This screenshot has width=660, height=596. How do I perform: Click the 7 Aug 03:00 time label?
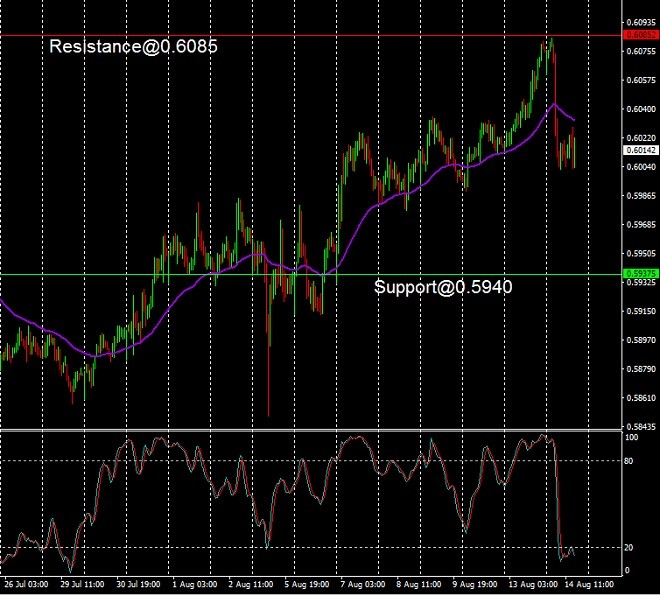click(x=363, y=585)
